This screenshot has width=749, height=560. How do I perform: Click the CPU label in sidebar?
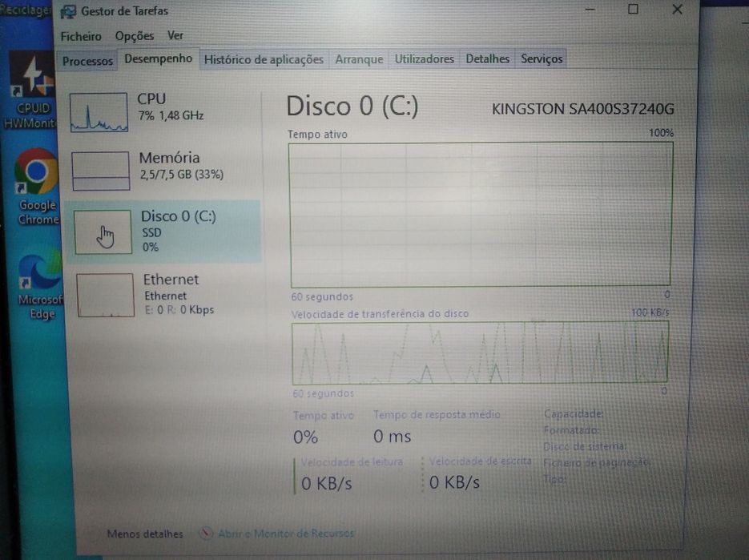(151, 99)
